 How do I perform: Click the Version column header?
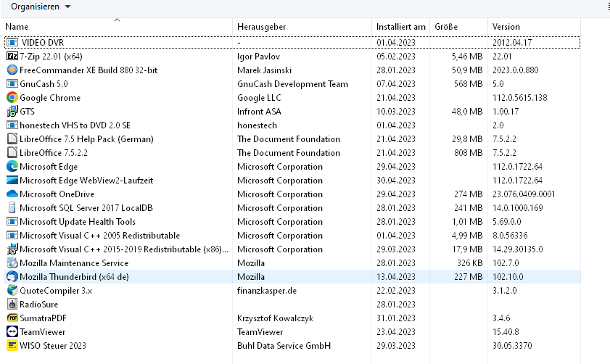[534, 27]
